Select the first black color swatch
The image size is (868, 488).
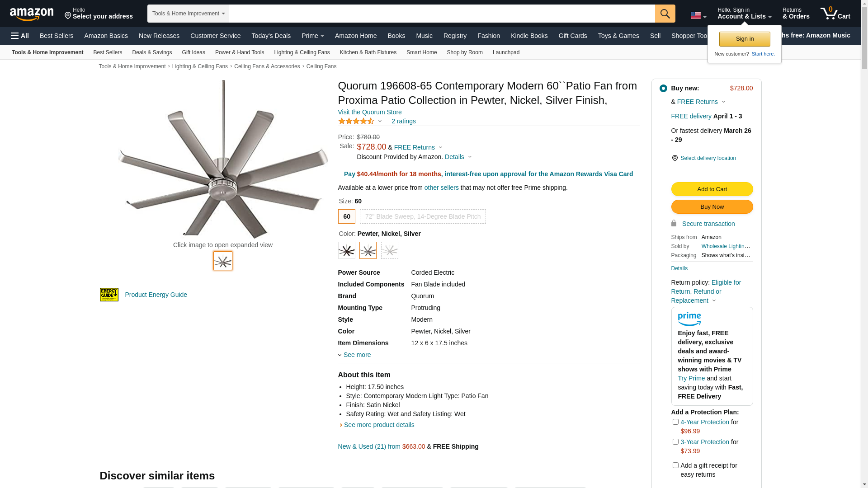tap(347, 250)
